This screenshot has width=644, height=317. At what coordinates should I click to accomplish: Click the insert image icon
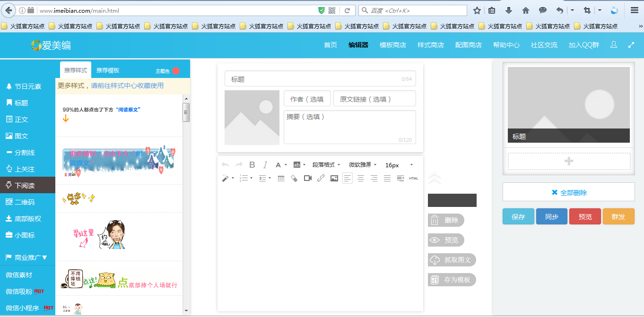pos(334,178)
